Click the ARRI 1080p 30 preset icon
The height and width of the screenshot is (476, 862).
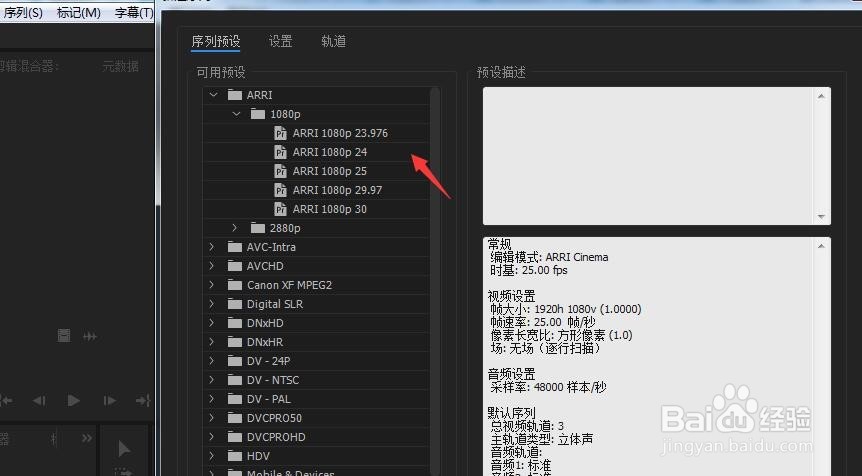[x=280, y=209]
